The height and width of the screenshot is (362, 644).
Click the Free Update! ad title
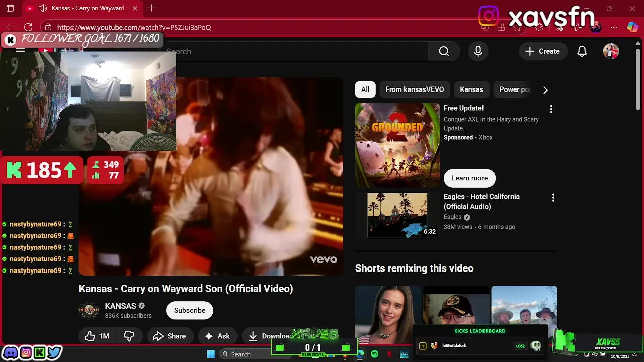tap(463, 108)
